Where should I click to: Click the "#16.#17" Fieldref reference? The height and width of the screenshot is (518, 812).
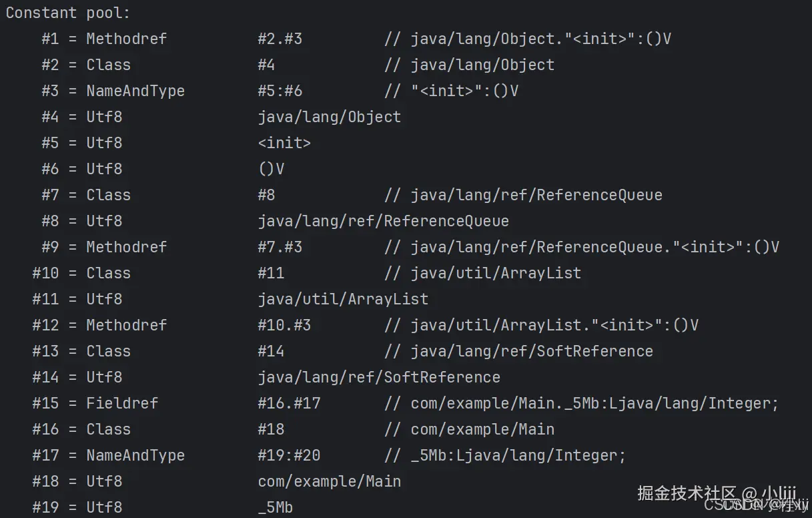pos(289,403)
